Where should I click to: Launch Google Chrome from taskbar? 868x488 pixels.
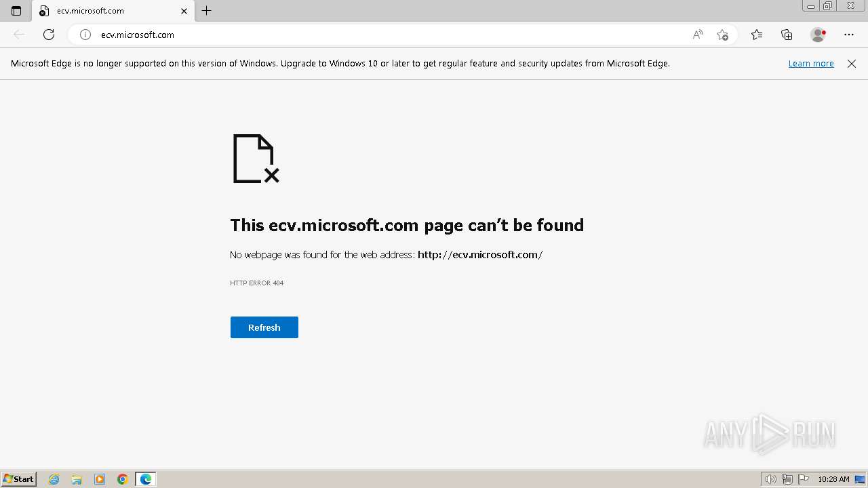(x=123, y=479)
